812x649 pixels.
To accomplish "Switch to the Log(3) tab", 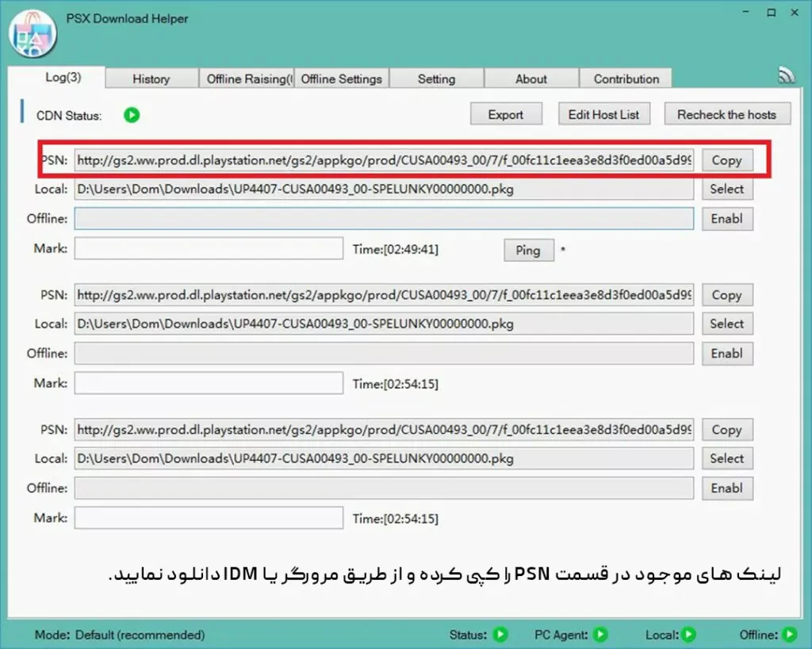I will (57, 78).
